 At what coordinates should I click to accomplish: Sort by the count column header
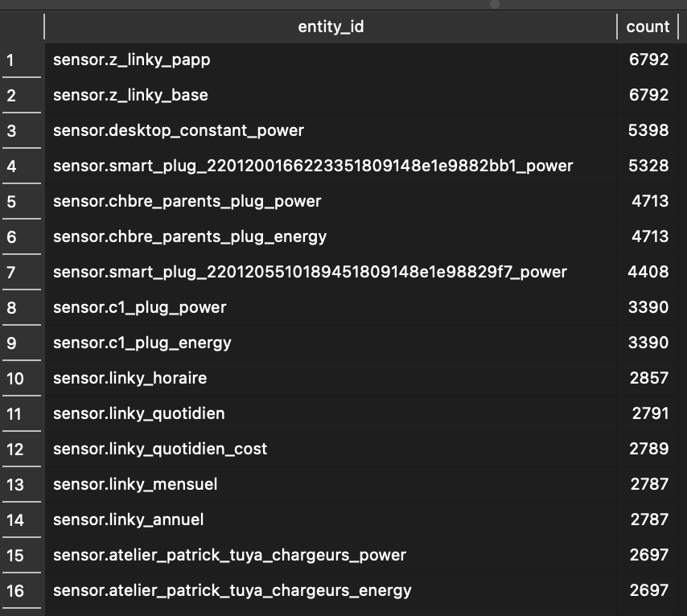coord(647,27)
